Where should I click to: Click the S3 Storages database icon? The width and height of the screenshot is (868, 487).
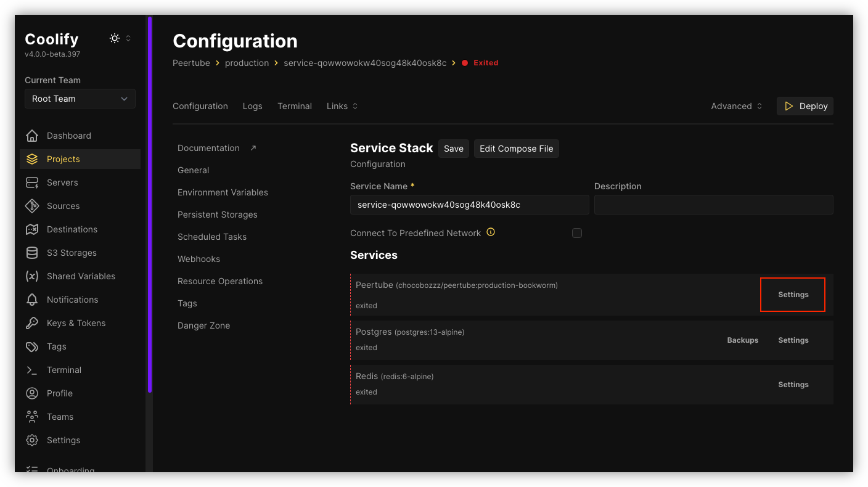point(32,253)
